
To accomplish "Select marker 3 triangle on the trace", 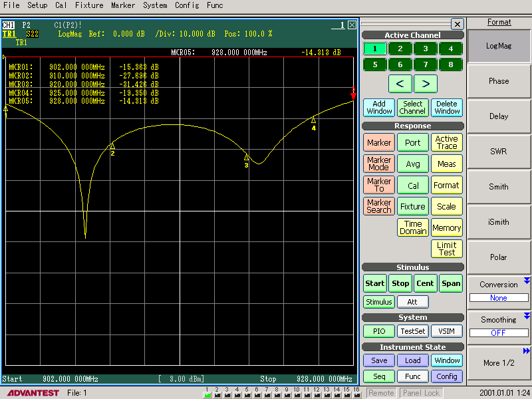I will click(x=246, y=158).
